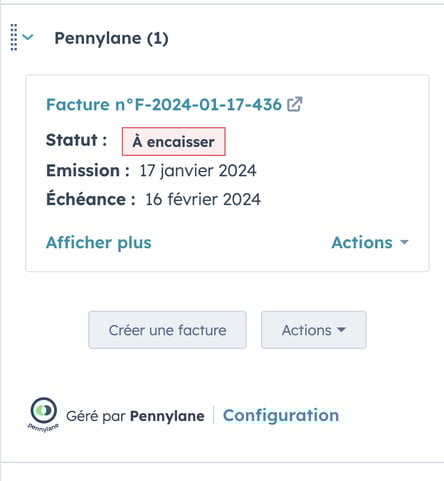This screenshot has width=444, height=481.
Task: Click the Créer une facture button
Action: pyautogui.click(x=167, y=330)
